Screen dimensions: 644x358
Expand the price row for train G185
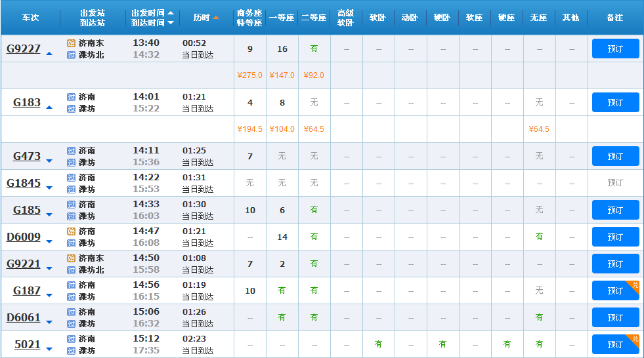[x=49, y=214]
